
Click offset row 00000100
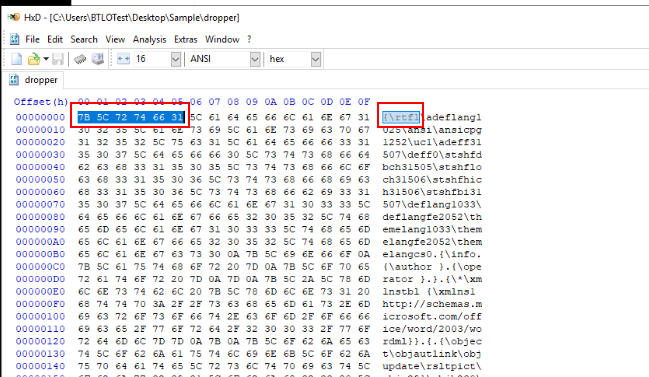coord(41,316)
